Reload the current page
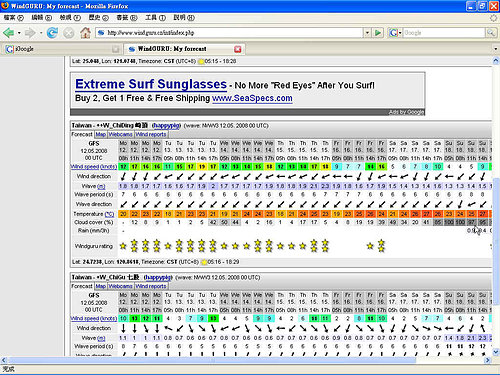500x375 pixels. 52,33
